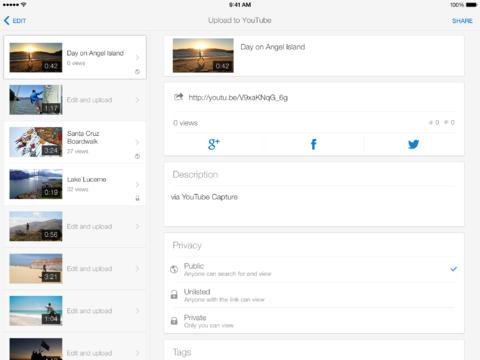Screen dimensions: 480x360
Task: Tap the lock status icon on Lake Lucerne
Action: (x=137, y=198)
